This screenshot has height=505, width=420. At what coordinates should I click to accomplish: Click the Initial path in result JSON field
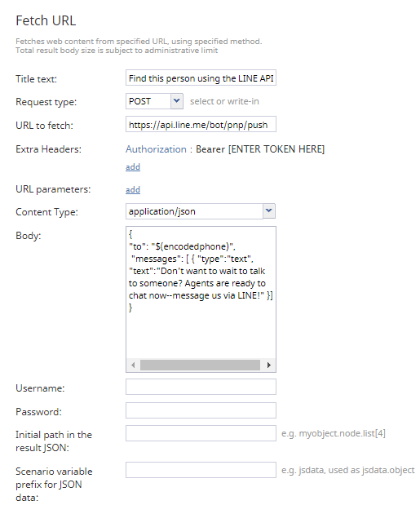coord(201,433)
